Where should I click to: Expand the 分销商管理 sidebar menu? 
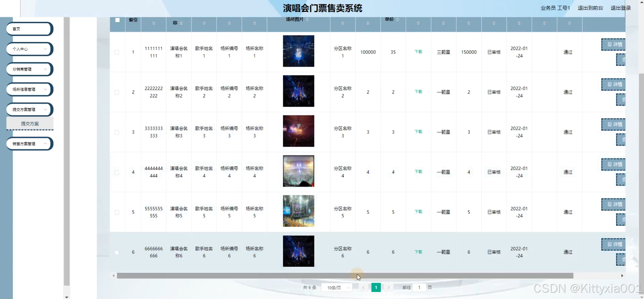(x=30, y=69)
